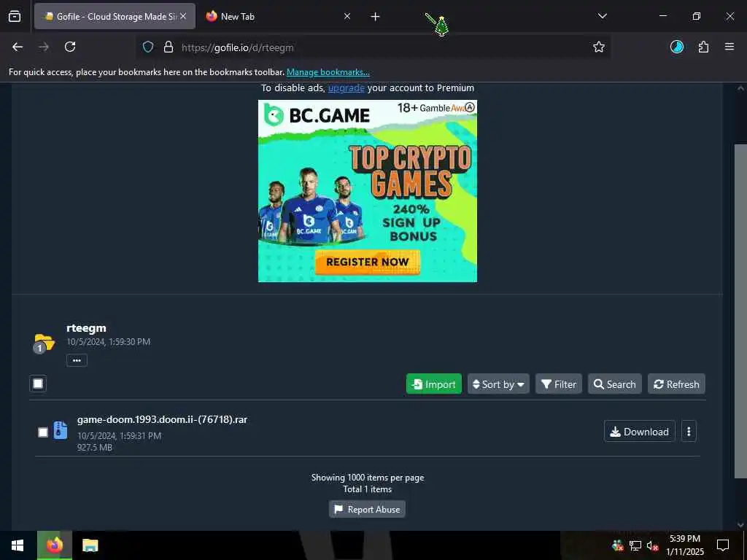Open the muted volume tray icon

(652, 545)
